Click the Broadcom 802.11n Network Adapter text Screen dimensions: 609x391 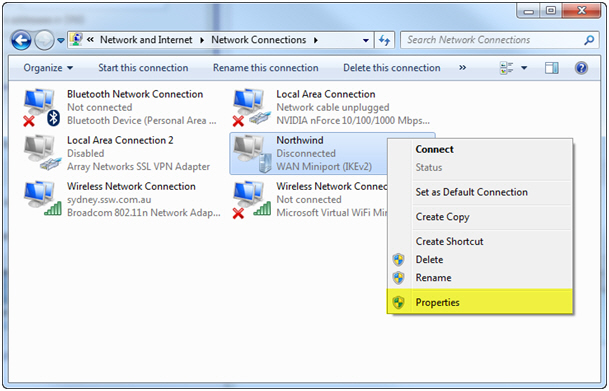tap(143, 213)
